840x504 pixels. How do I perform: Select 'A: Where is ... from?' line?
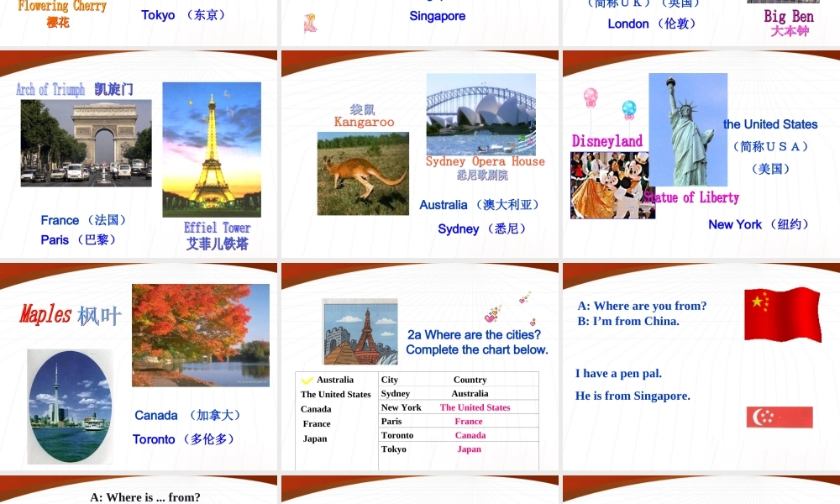point(145,497)
